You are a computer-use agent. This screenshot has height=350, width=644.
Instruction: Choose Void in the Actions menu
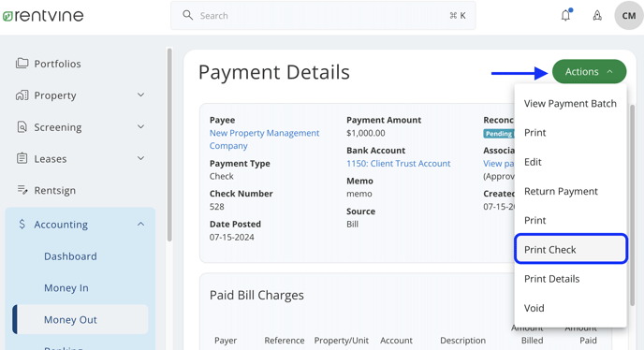[x=534, y=308]
